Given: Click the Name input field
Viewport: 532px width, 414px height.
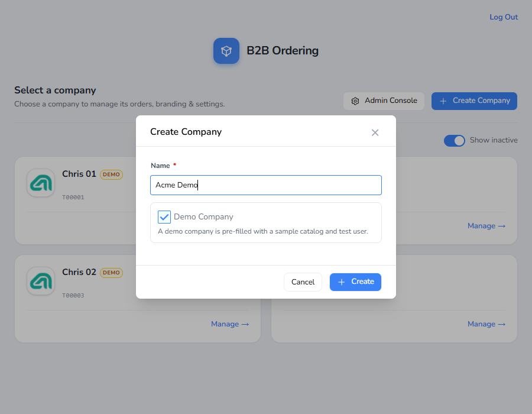Looking at the screenshot, I should point(266,185).
